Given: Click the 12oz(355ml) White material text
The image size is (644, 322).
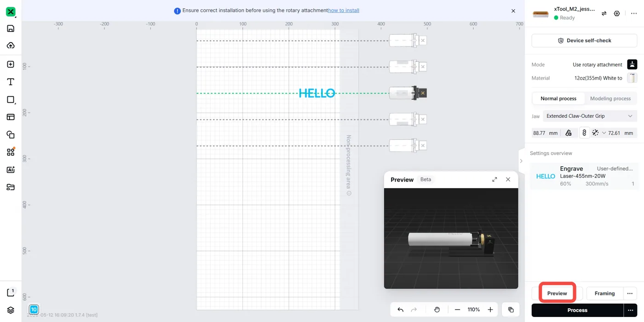Looking at the screenshot, I should 598,78.
